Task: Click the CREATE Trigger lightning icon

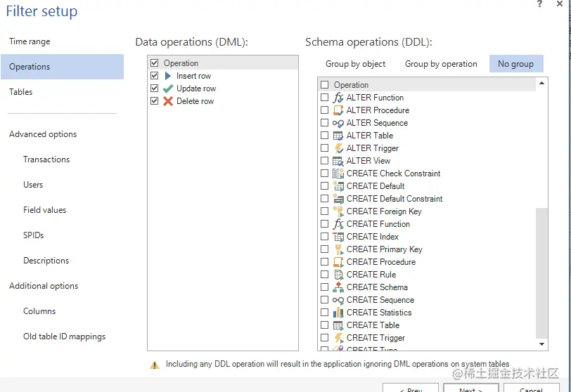Action: (x=339, y=338)
